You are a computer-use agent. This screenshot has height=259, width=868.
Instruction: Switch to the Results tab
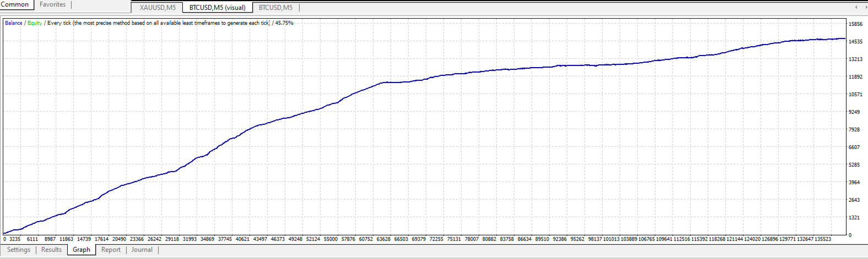[52, 250]
